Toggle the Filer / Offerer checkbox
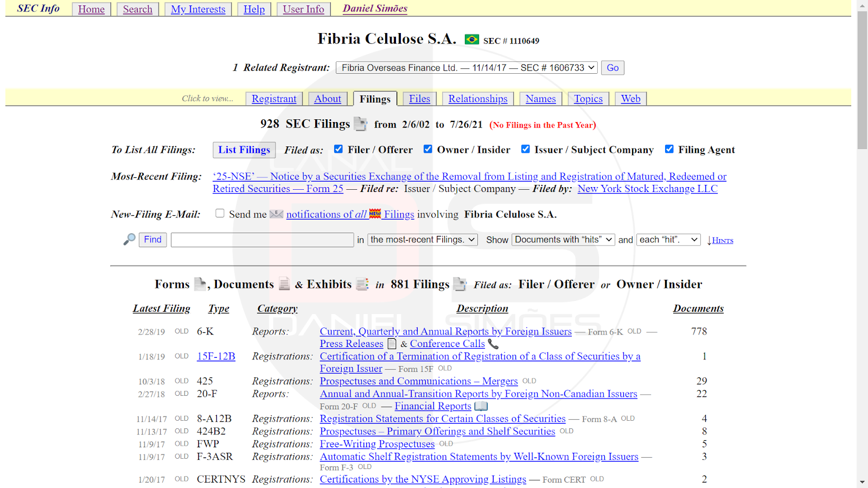Viewport: 868px width, 488px height. tap(339, 149)
